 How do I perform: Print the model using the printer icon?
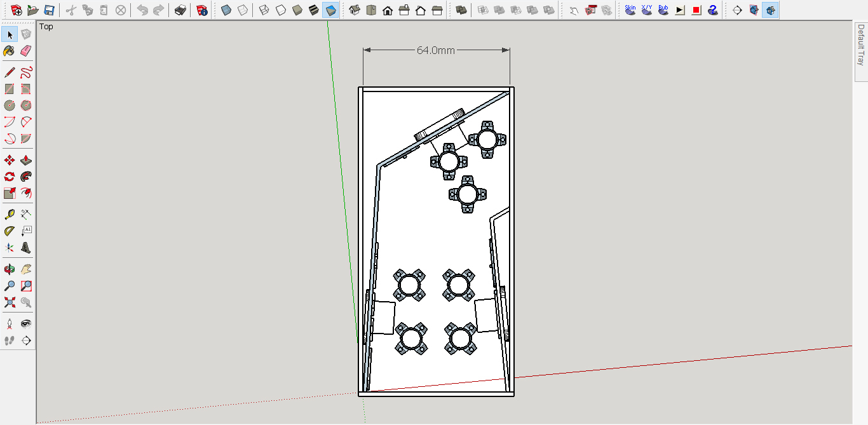click(x=180, y=10)
